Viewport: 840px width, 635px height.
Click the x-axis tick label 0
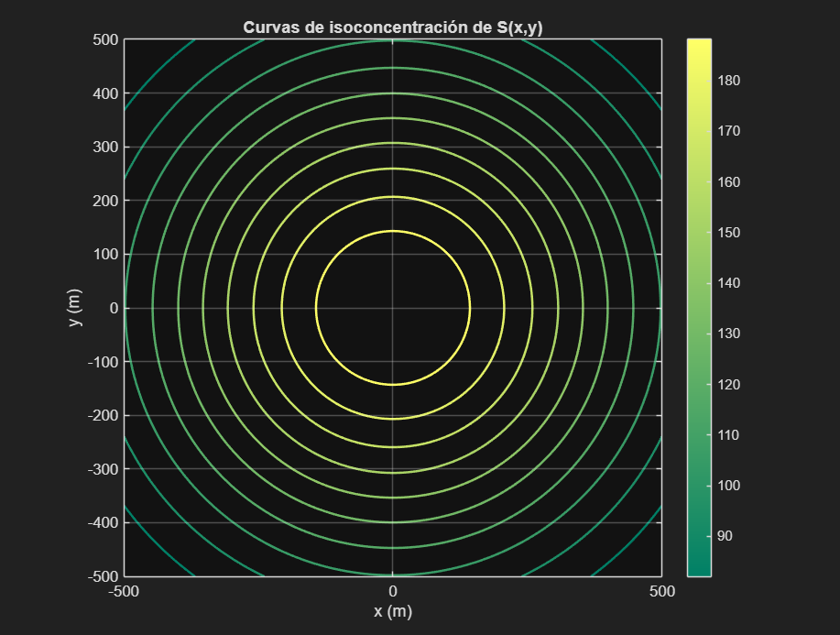pyautogui.click(x=392, y=592)
